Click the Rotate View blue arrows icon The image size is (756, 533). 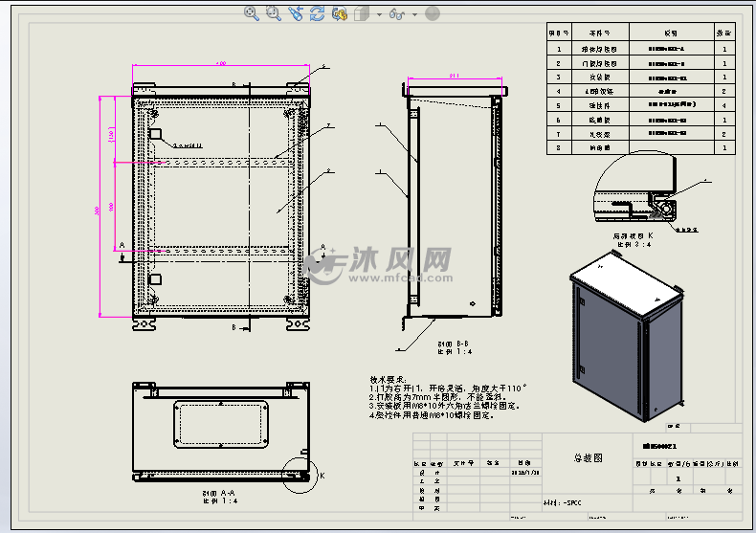(x=318, y=13)
